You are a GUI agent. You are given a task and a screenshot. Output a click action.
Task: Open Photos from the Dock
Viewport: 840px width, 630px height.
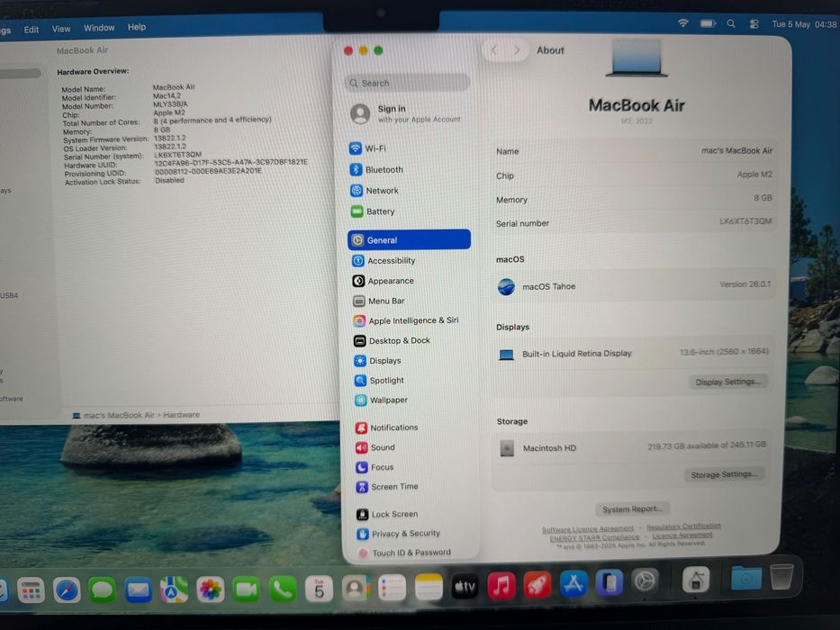point(210,589)
